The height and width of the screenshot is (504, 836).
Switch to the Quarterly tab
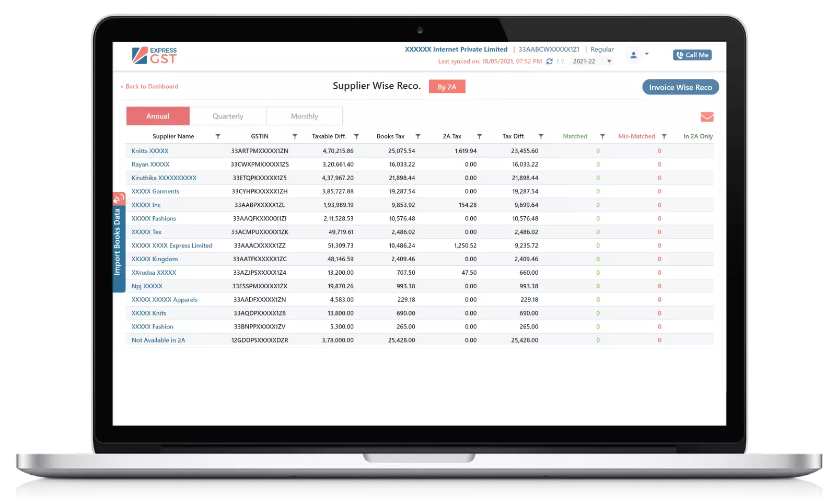pos(228,116)
